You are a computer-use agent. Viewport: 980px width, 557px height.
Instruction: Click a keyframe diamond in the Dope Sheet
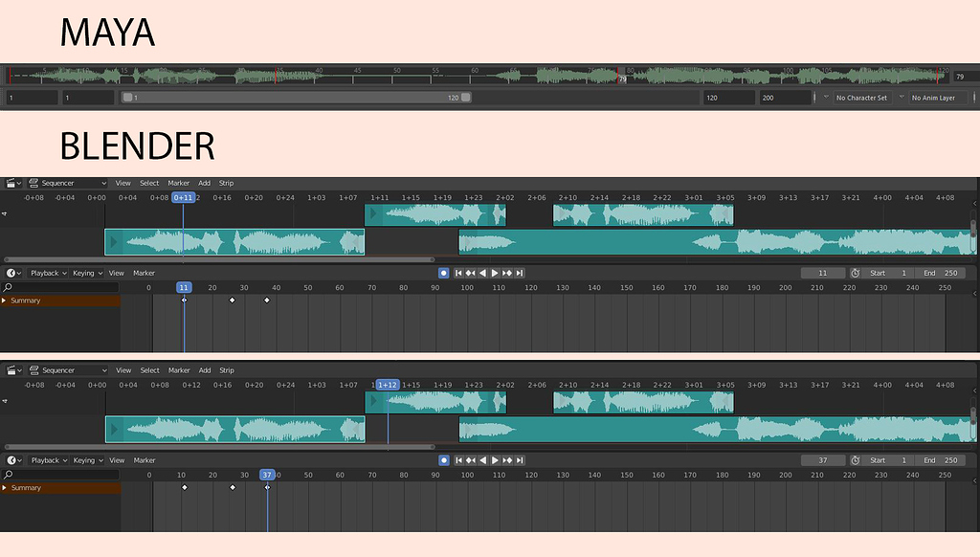pos(234,300)
